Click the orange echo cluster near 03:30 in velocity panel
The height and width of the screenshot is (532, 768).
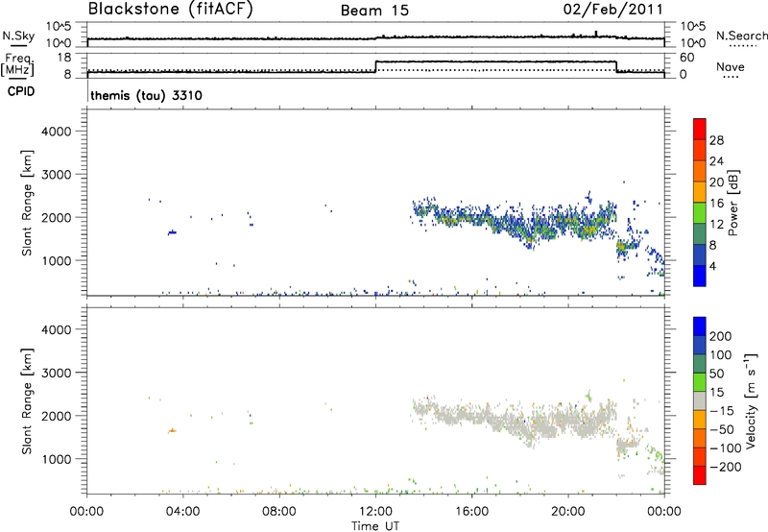tap(172, 430)
